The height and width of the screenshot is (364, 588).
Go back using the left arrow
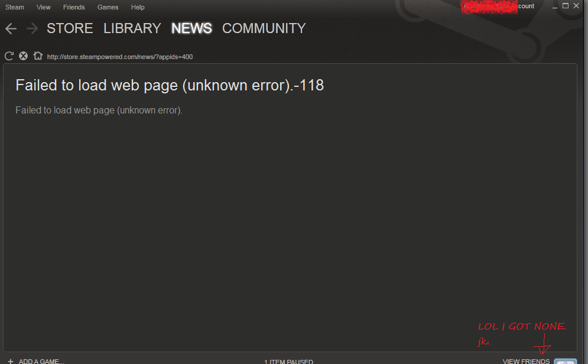point(11,28)
